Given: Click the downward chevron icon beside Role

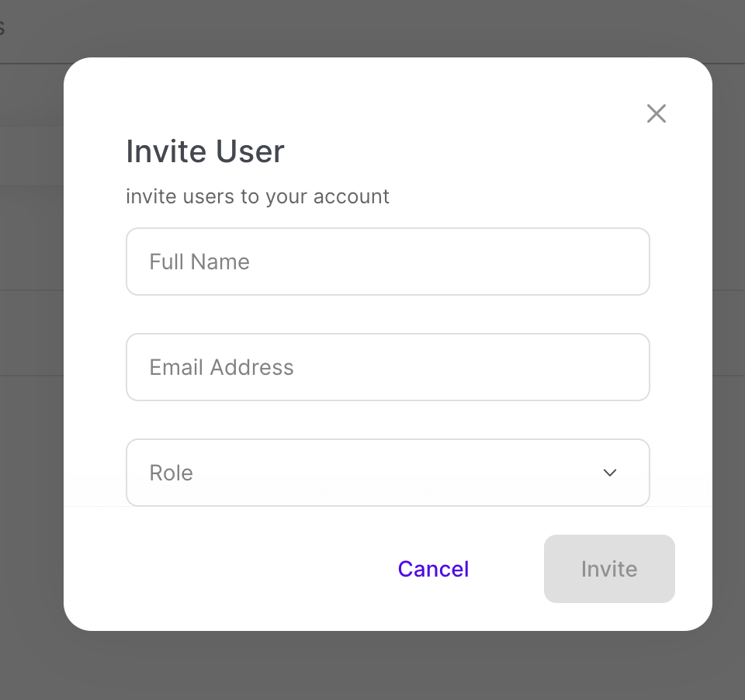Looking at the screenshot, I should click(x=610, y=473).
